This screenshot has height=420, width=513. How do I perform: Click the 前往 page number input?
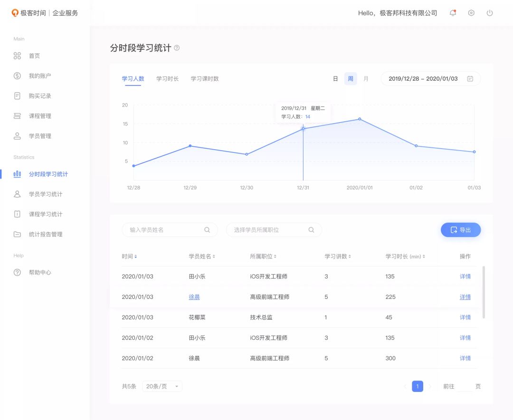click(x=465, y=386)
